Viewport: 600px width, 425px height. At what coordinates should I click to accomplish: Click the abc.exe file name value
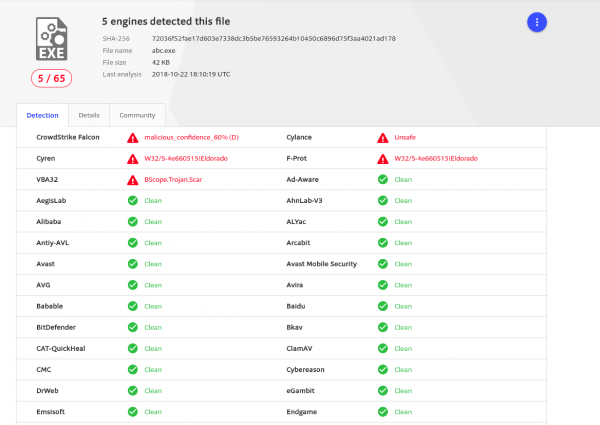click(163, 50)
